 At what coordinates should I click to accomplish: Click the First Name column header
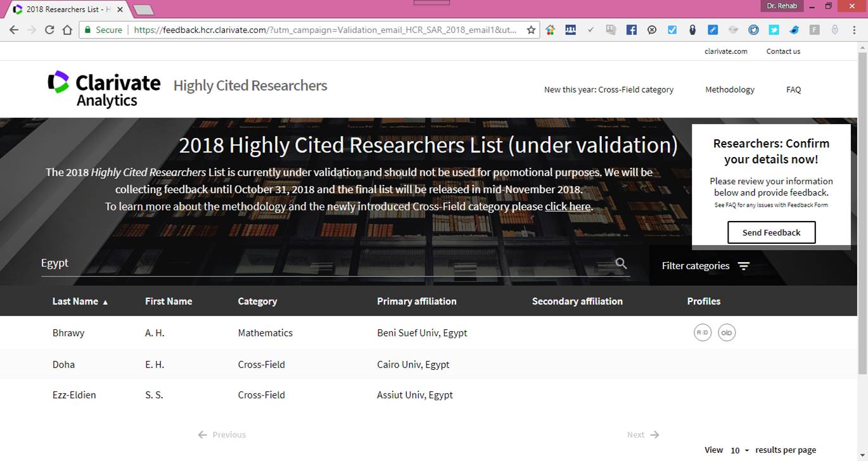tap(169, 301)
